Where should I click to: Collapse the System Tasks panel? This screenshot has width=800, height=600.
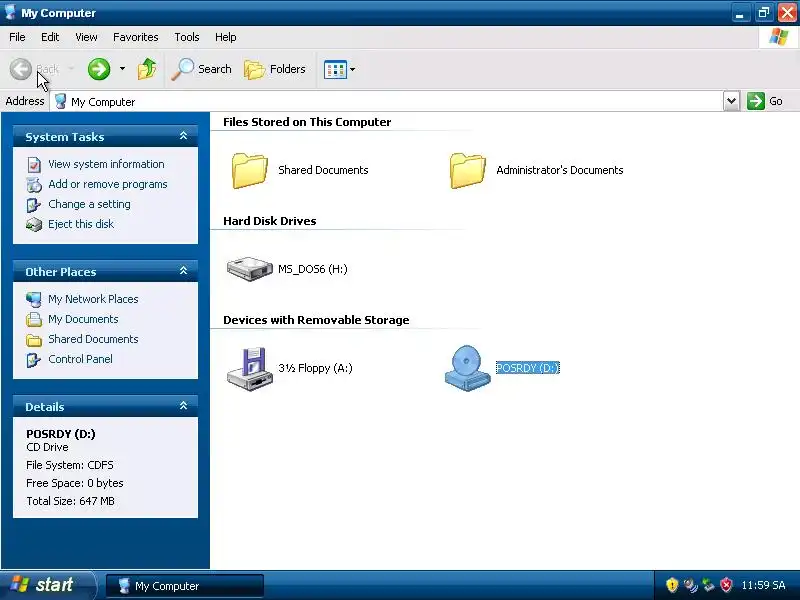click(183, 136)
